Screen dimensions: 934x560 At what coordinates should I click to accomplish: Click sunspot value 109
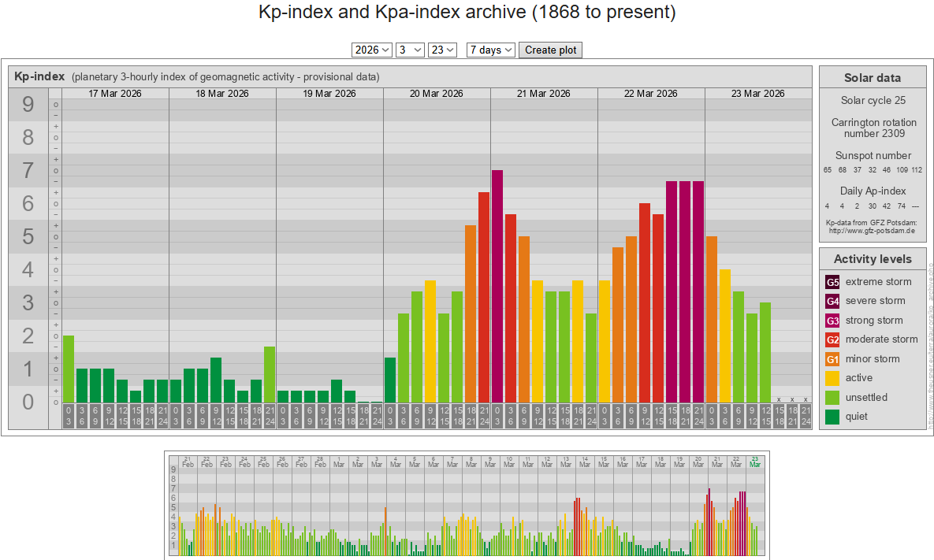(x=902, y=169)
